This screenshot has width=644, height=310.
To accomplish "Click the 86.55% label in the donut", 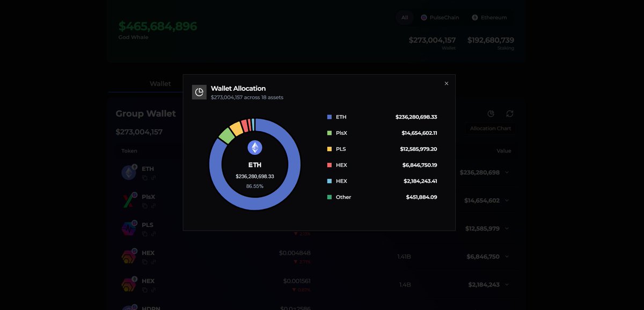I will [255, 186].
